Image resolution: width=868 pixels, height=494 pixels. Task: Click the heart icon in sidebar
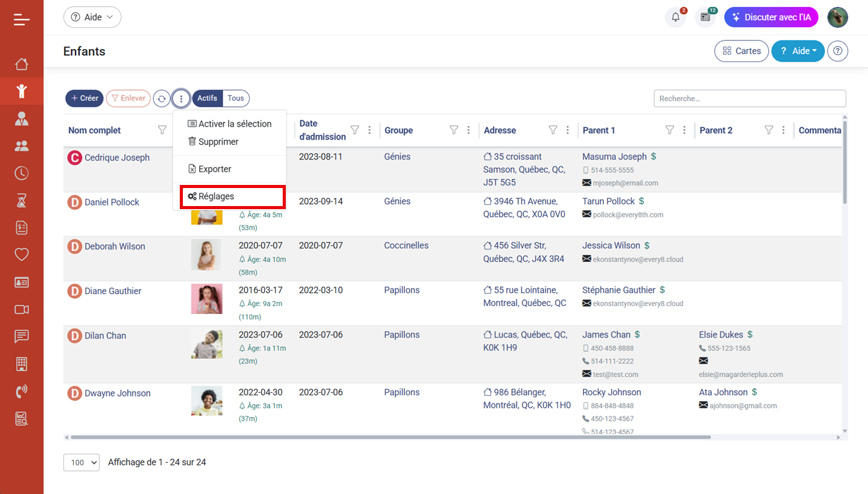[x=22, y=254]
